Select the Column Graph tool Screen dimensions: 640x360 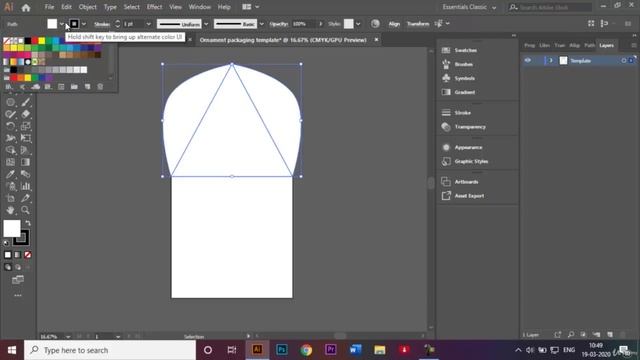click(x=25, y=186)
